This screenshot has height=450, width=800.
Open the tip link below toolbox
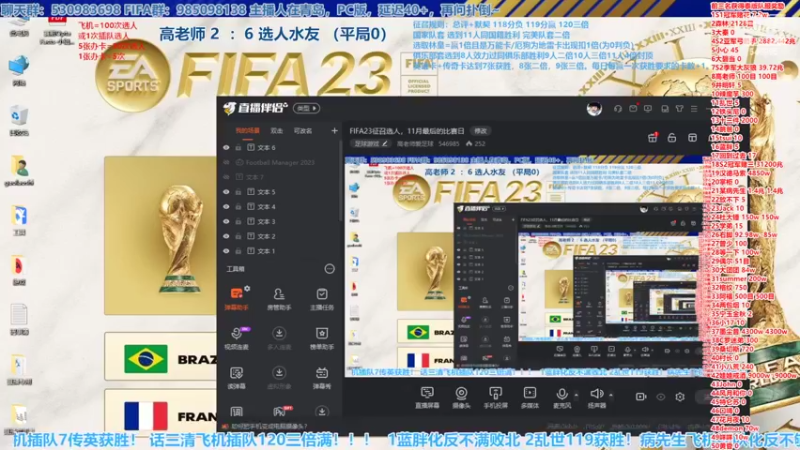pos(268,426)
